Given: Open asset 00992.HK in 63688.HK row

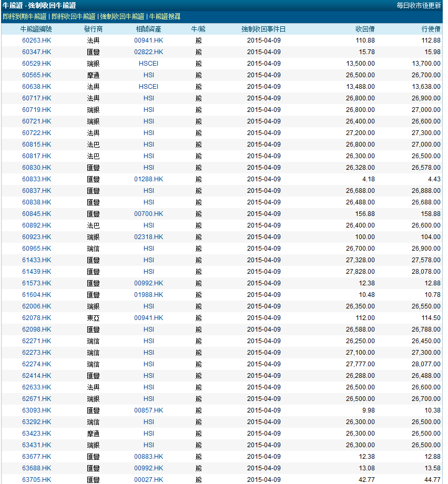Looking at the screenshot, I should [x=148, y=468].
